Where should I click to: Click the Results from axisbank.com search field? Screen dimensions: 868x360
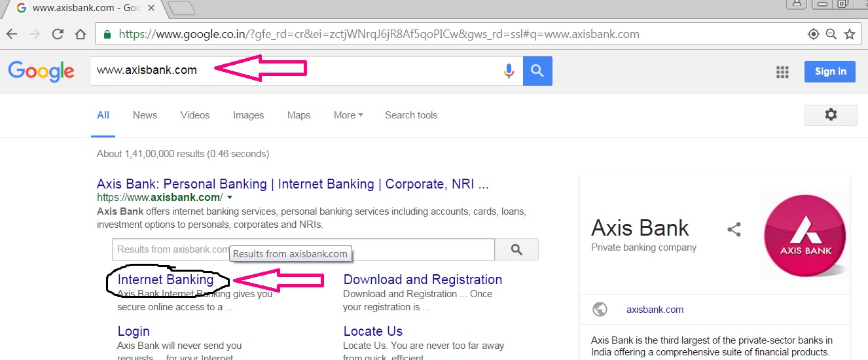[x=303, y=249]
